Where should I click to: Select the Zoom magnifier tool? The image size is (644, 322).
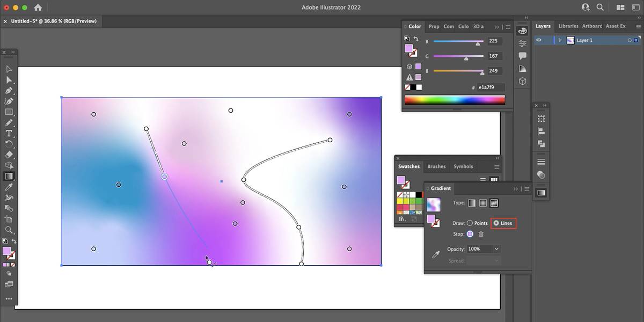coord(9,230)
